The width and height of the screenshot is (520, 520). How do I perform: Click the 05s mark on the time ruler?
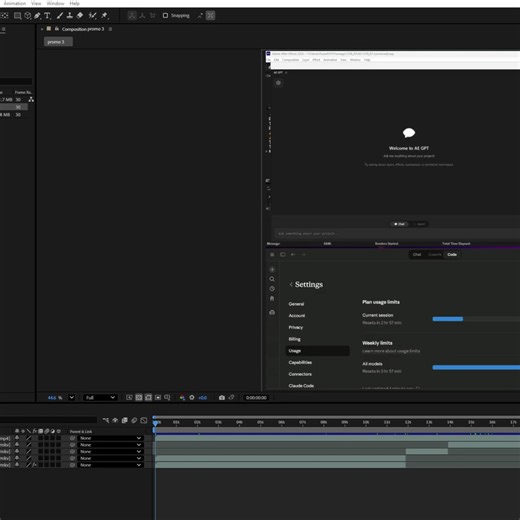tap(260, 422)
